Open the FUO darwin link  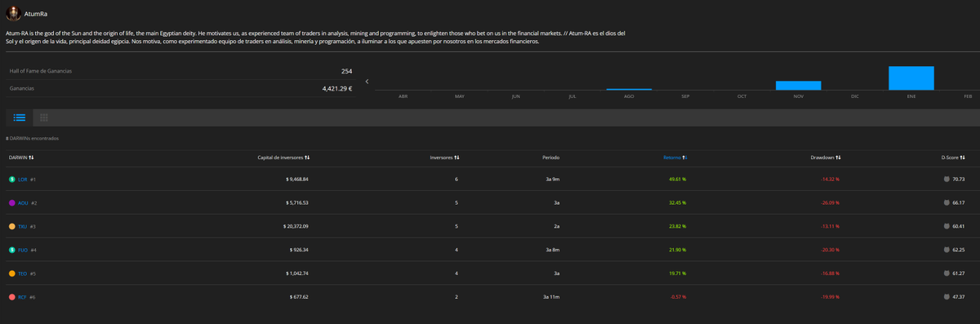pos(23,250)
